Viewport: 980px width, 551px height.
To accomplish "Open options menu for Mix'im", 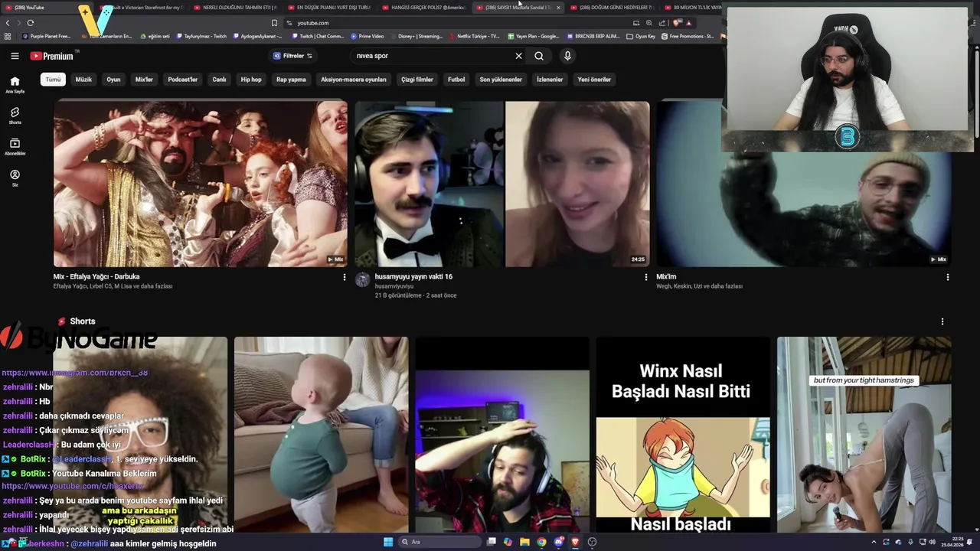I will click(x=947, y=277).
